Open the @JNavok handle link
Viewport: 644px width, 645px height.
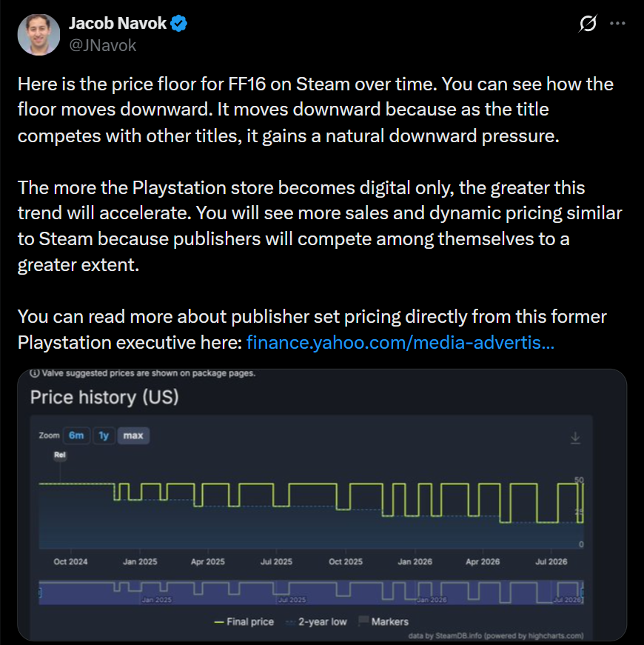coord(102,45)
